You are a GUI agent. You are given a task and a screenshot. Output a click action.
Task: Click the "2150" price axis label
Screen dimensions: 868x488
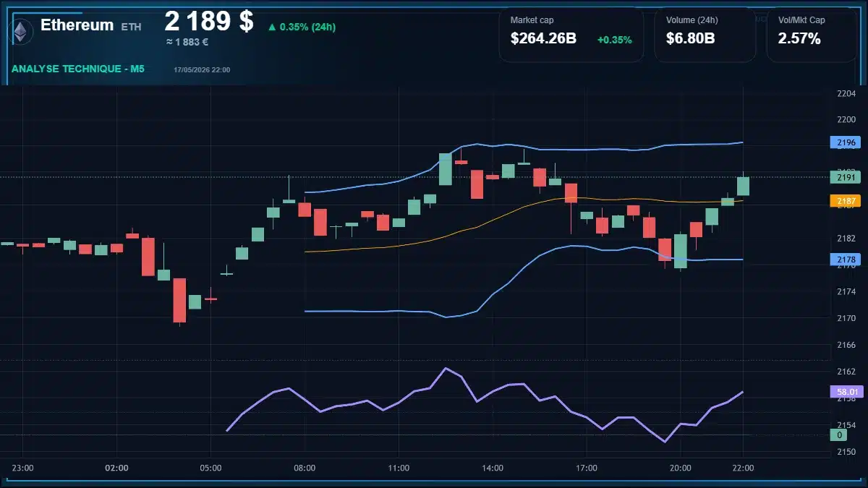846,452
